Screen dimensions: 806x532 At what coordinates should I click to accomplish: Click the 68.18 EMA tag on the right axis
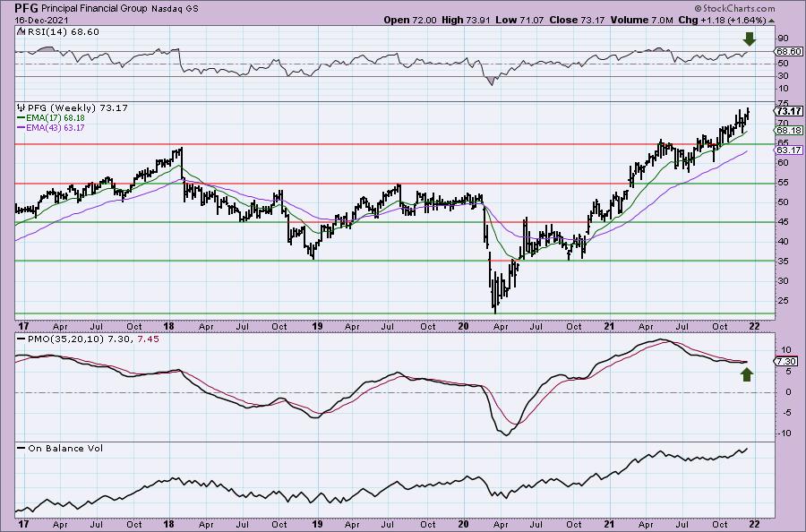tap(789, 131)
